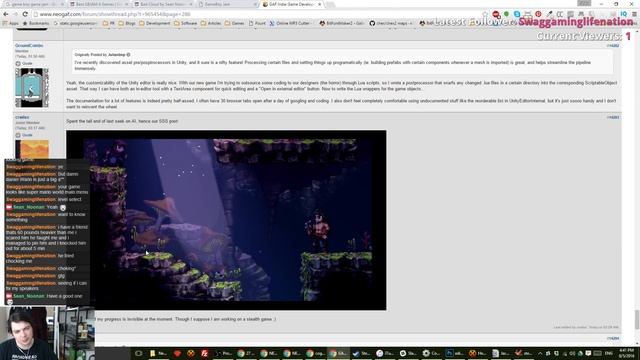This screenshot has height=360, width=640.
Task: Expand the Development bookmarks folder
Action: click(154, 23)
